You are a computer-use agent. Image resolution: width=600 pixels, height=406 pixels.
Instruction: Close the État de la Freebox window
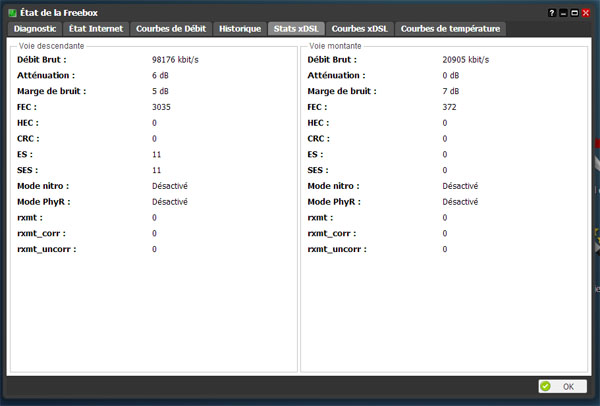586,13
